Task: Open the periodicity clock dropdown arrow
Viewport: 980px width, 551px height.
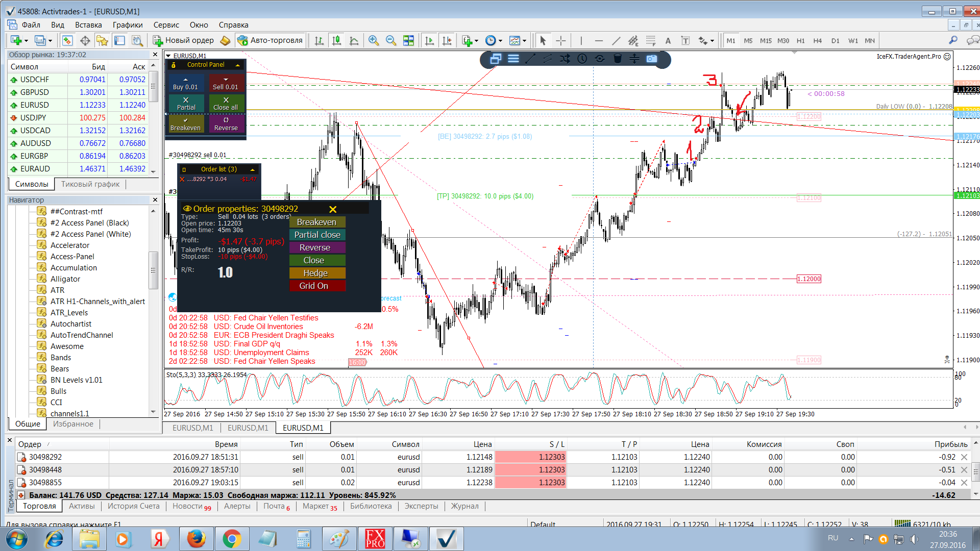Action: pyautogui.click(x=501, y=41)
